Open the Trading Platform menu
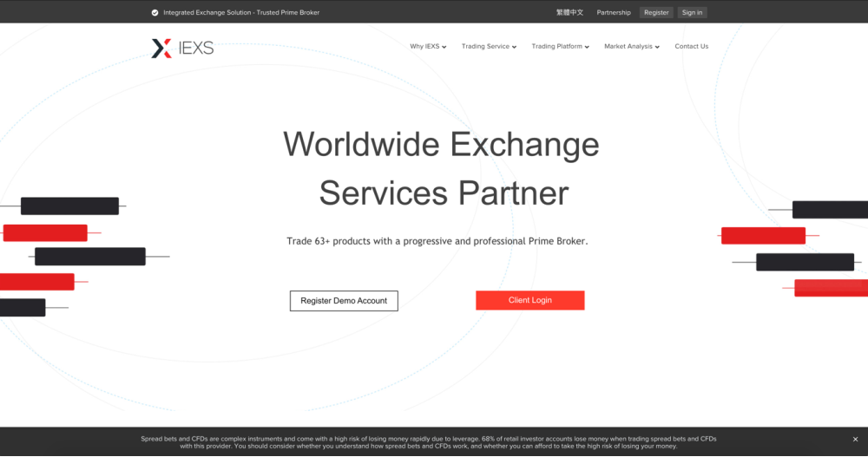868x457 pixels. point(560,47)
